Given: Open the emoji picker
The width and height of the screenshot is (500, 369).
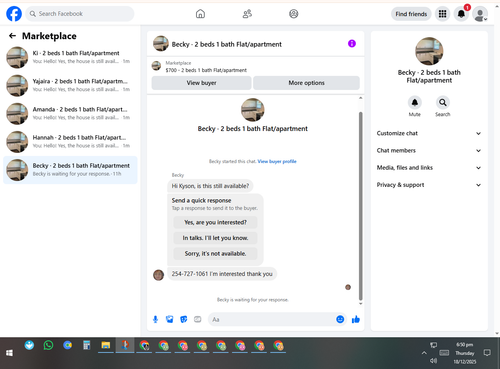Looking at the screenshot, I should [x=340, y=319].
